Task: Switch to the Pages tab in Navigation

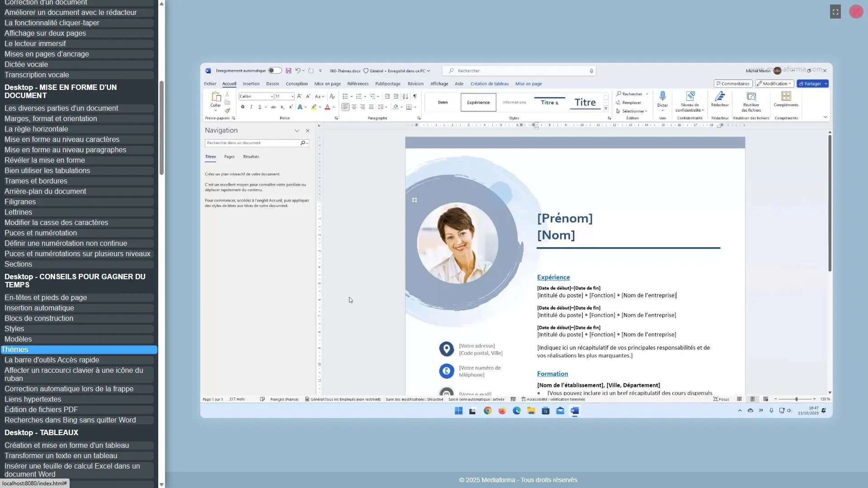Action: [x=229, y=157]
